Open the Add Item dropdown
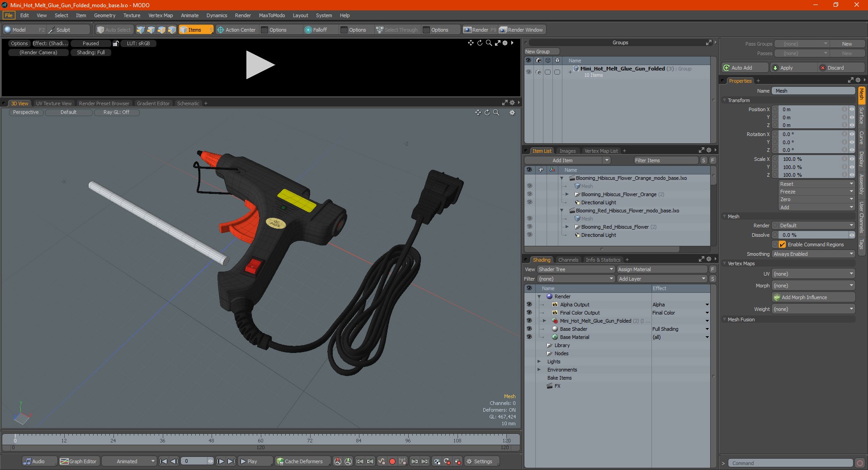The image size is (868, 470). pos(568,160)
